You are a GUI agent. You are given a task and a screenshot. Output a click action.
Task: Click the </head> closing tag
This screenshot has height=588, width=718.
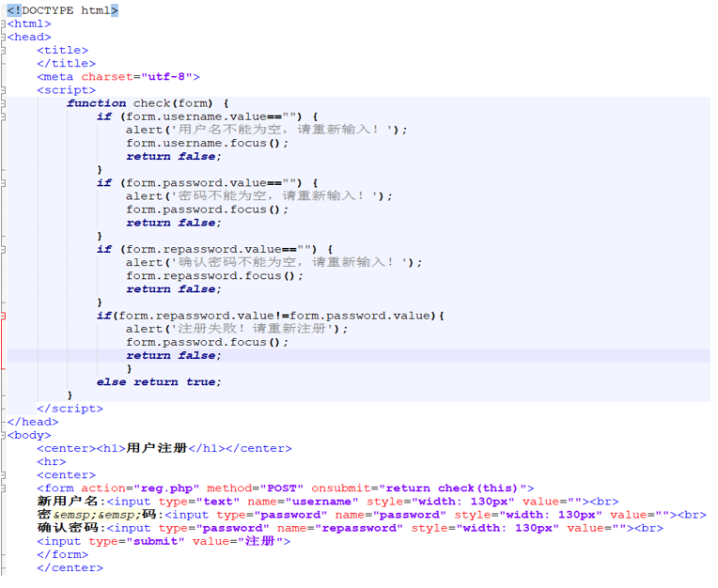[x=33, y=422]
